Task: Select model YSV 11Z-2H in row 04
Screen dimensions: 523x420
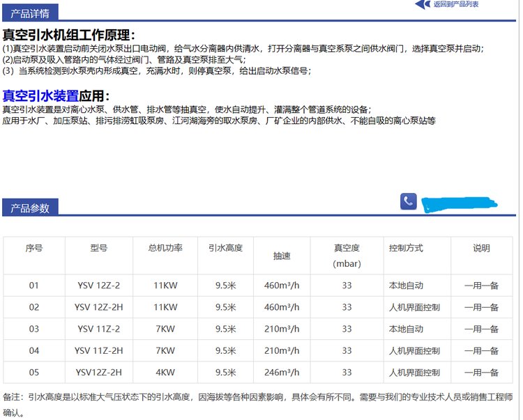Action: 98,350
